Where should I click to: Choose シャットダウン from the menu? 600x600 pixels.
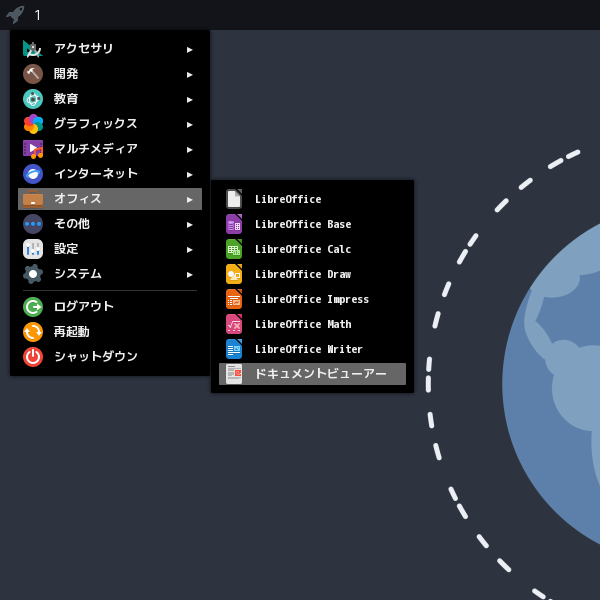point(110,357)
